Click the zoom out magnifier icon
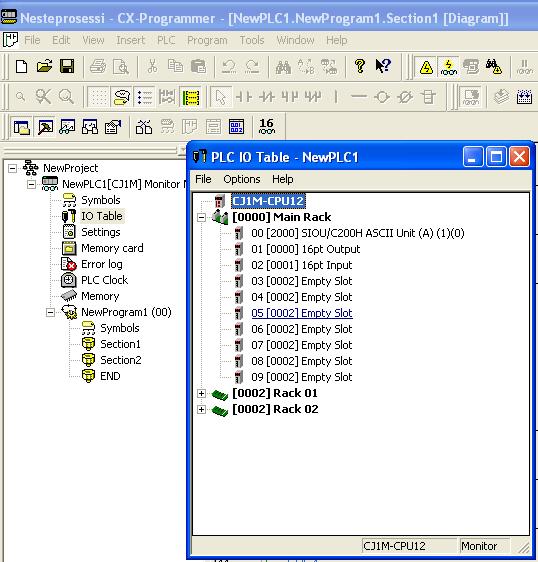The height and width of the screenshot is (562, 538). coord(20,97)
